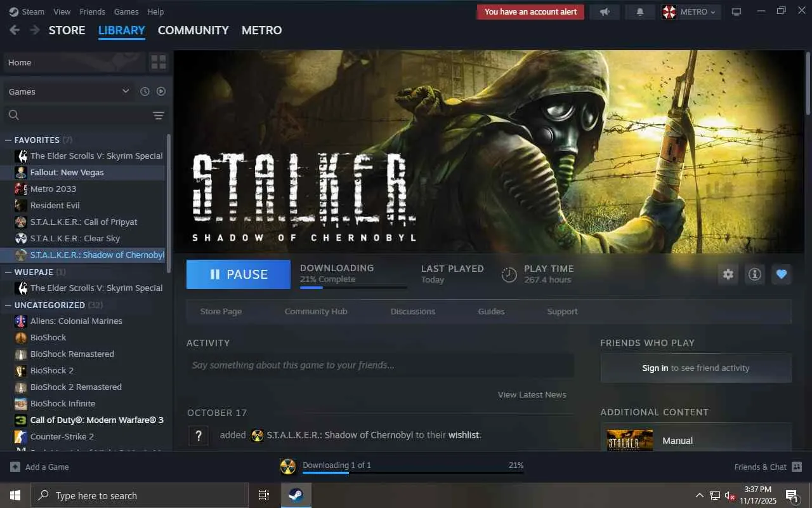The height and width of the screenshot is (508, 812).
Task: Open the game's Store Page link
Action: tap(221, 311)
